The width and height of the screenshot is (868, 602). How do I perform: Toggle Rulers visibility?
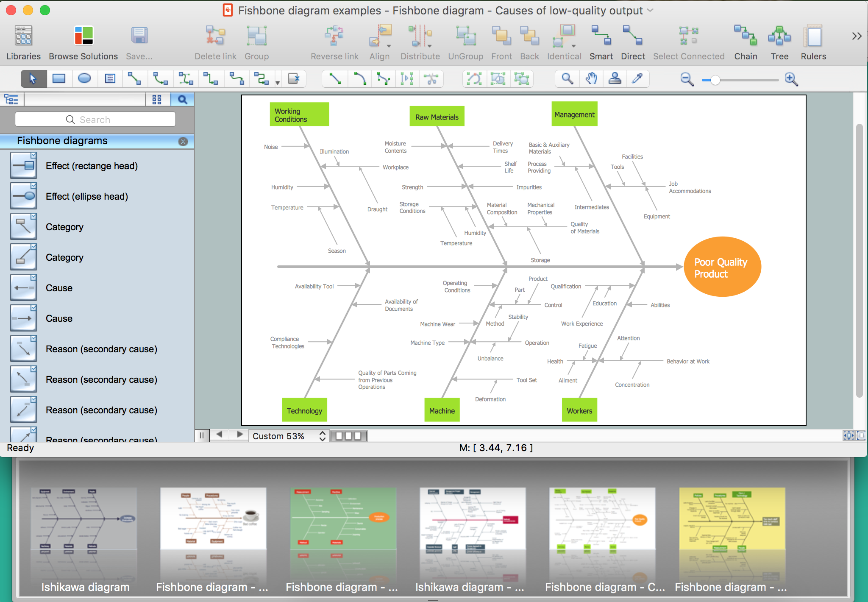pos(812,40)
